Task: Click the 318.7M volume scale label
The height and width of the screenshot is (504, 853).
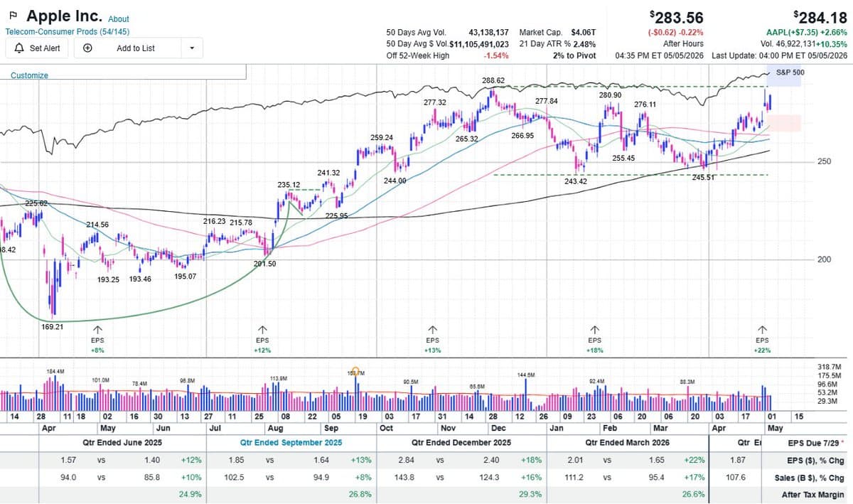Action: (x=830, y=366)
